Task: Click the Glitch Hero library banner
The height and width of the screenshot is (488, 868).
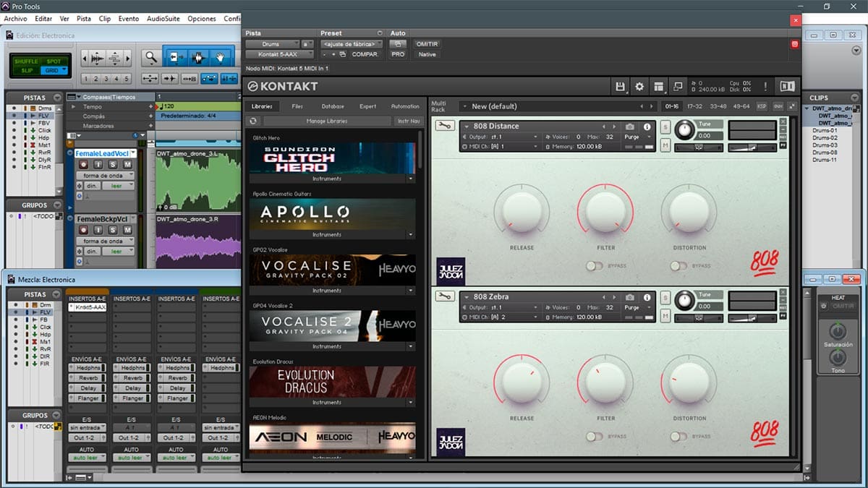Action: coord(333,158)
